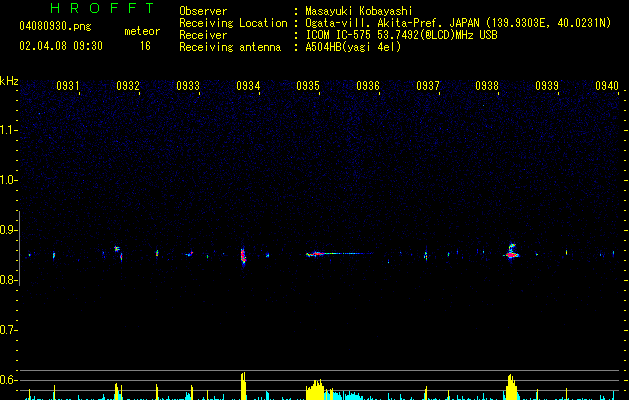Click the date stamp 02.04.08 09:30
The width and height of the screenshot is (629, 400).
tap(61, 46)
